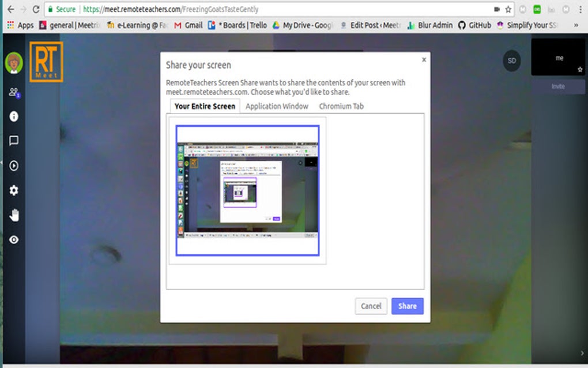This screenshot has width=588, height=368.
Task: Star the 'me' video tile
Action: click(x=579, y=70)
